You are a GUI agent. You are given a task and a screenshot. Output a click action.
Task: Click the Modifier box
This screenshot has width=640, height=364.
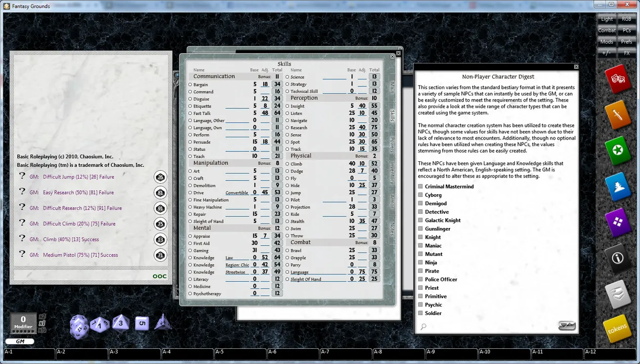pyautogui.click(x=23, y=323)
